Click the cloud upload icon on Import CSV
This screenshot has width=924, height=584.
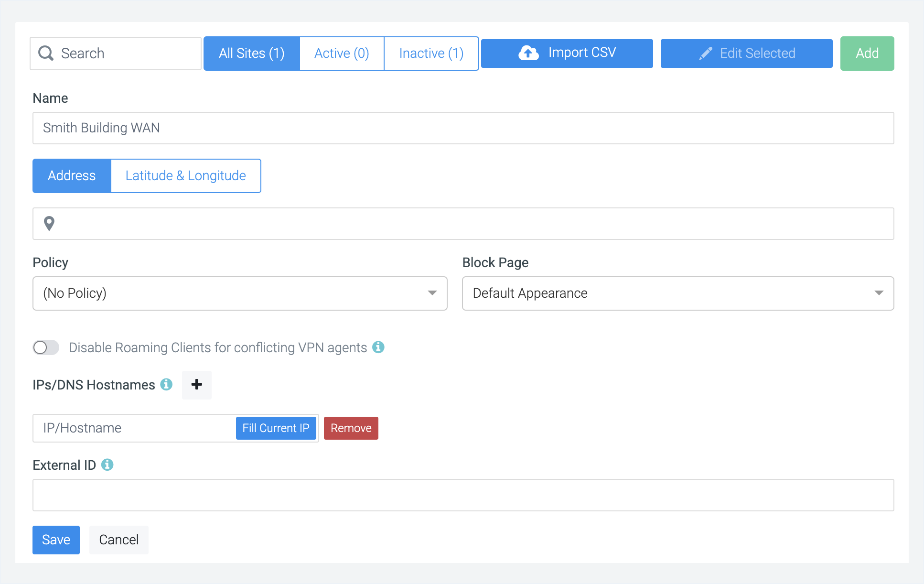tap(528, 53)
